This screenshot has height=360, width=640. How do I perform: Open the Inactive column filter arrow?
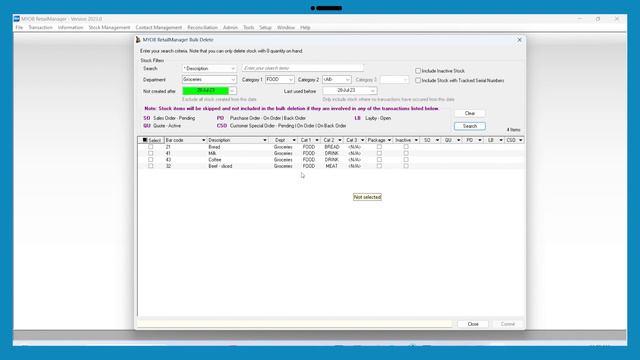[416, 140]
